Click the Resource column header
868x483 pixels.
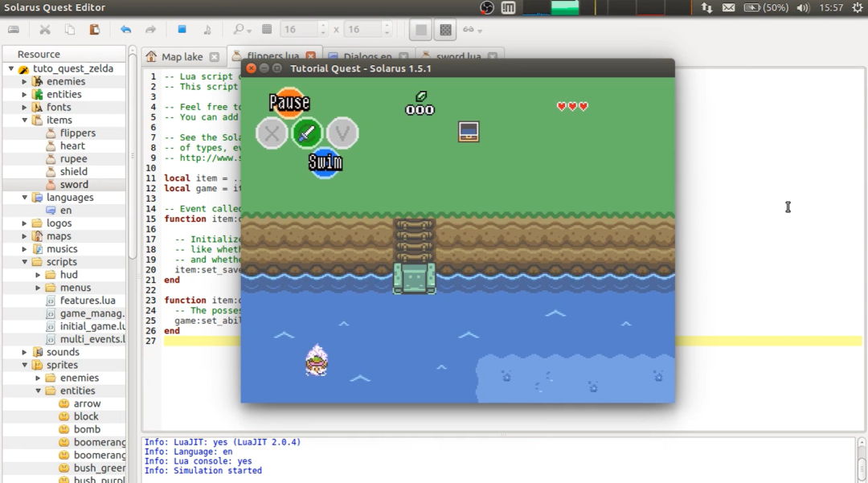pyautogui.click(x=64, y=54)
